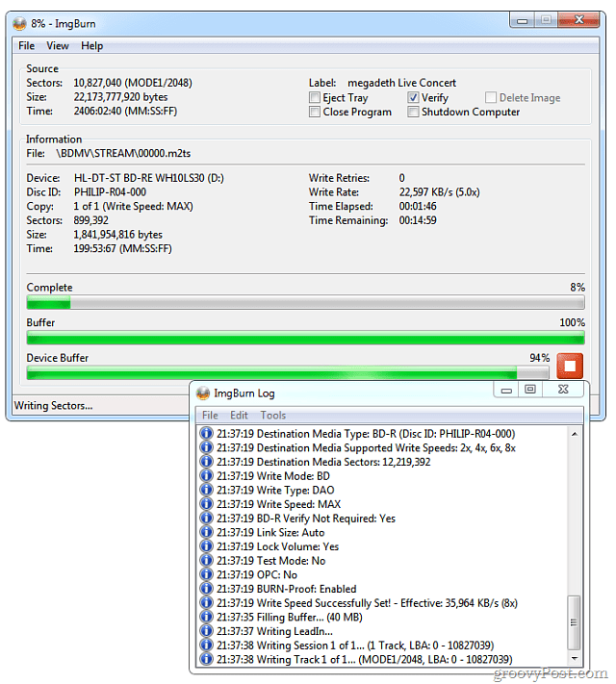
Task: Toggle the Delete Image checkbox
Action: tap(491, 97)
